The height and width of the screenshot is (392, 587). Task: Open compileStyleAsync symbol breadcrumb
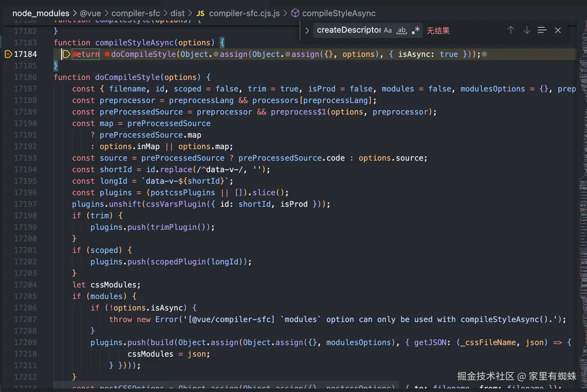pos(339,13)
